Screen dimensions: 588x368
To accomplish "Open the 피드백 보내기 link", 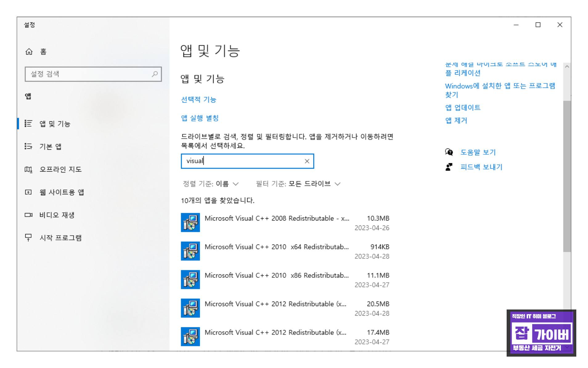I will click(481, 167).
